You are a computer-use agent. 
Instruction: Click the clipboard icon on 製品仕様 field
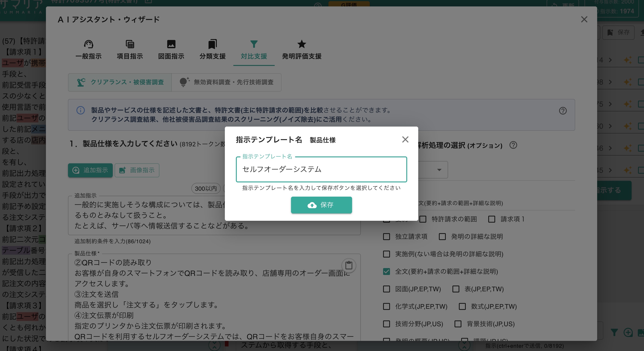coord(349,266)
